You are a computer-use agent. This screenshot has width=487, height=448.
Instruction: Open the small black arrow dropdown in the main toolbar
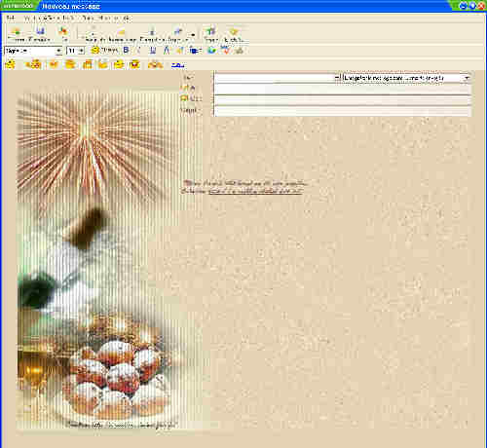tap(193, 35)
